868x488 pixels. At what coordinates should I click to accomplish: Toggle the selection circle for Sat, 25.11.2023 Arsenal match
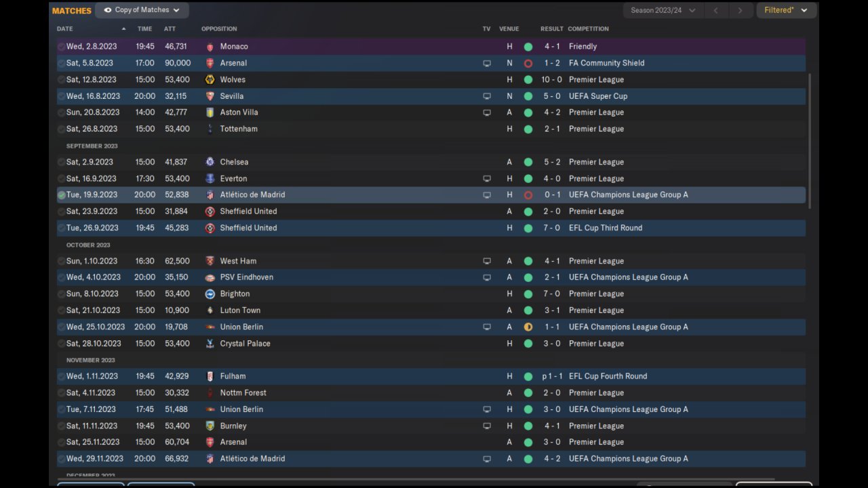click(x=61, y=442)
